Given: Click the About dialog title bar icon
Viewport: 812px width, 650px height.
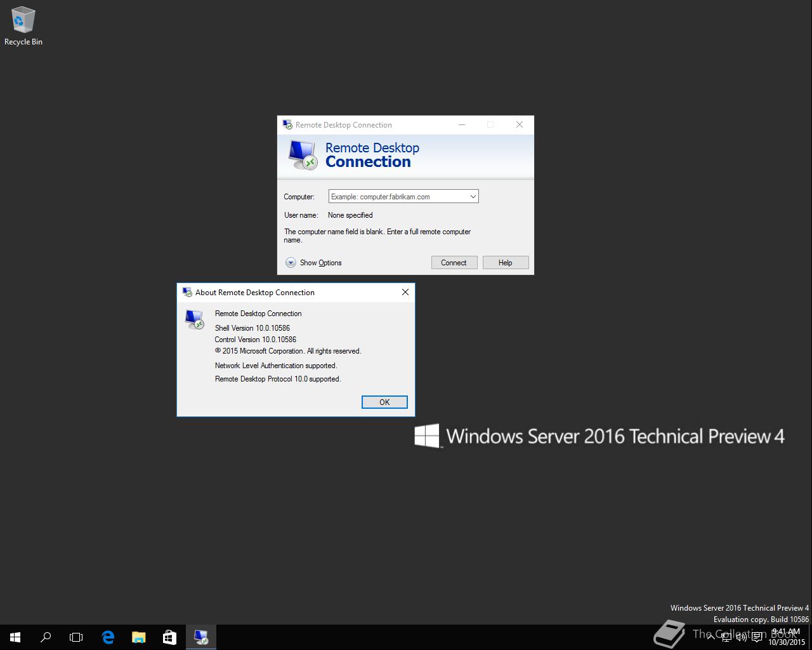Looking at the screenshot, I should (x=187, y=292).
